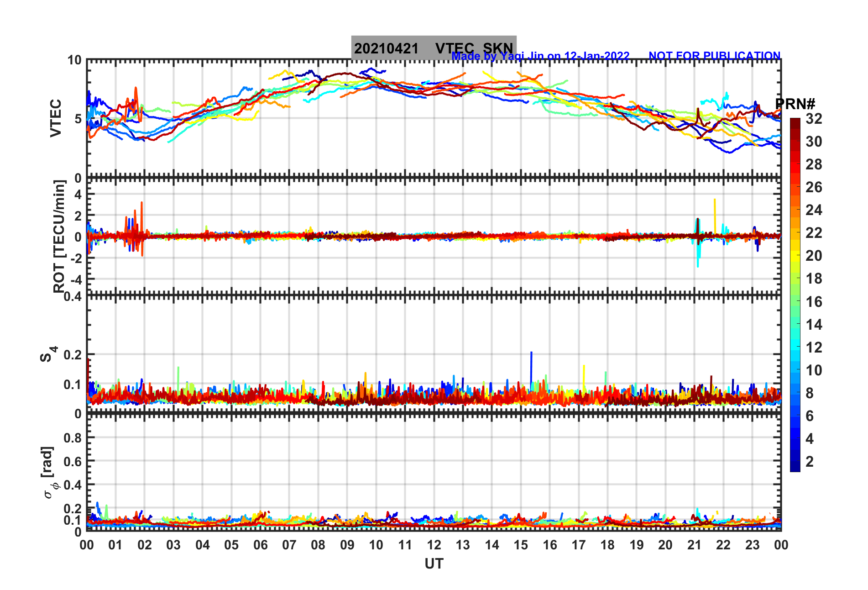
Task: Click colorbar tick label '18'
Action: [814, 279]
